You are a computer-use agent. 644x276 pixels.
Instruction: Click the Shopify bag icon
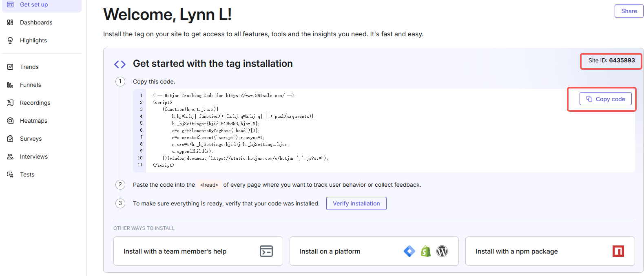pyautogui.click(x=426, y=251)
